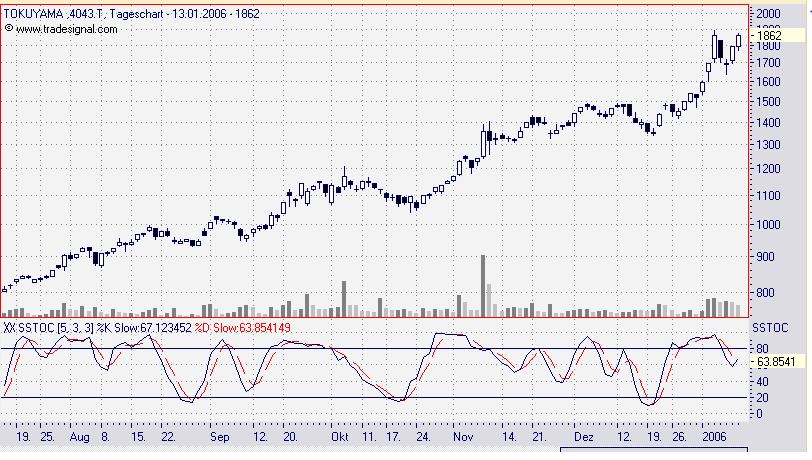Viewport: 812px width, 460px height.
Task: Click the copyright symbol before tradesignal
Action: pos(8,28)
